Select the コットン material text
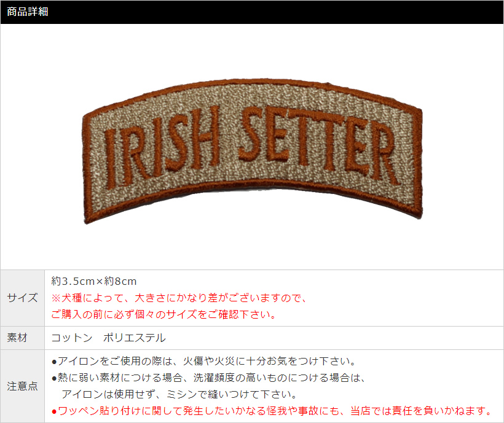504x423 pixels. 72,338
